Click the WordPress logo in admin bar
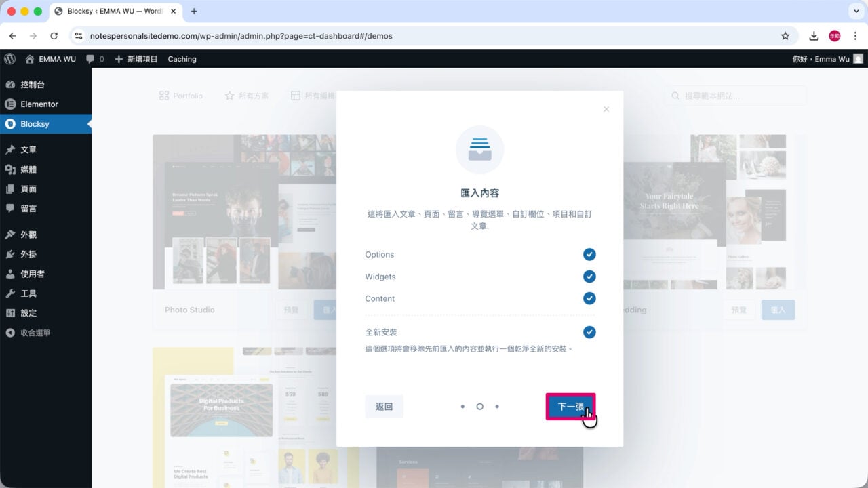 coord(9,59)
